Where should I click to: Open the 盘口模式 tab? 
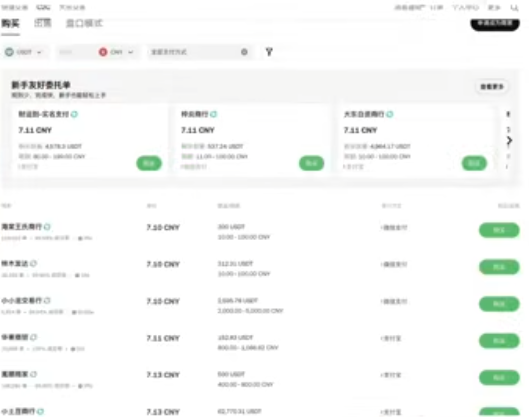(84, 23)
